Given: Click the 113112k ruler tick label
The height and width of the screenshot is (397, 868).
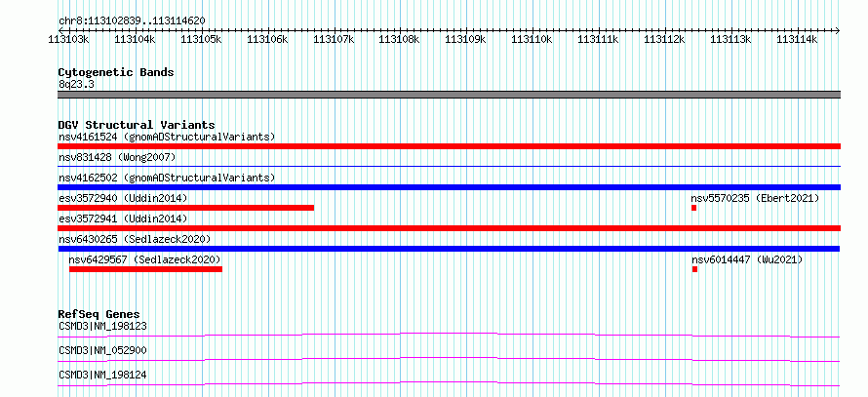Looking at the screenshot, I should tap(664, 39).
